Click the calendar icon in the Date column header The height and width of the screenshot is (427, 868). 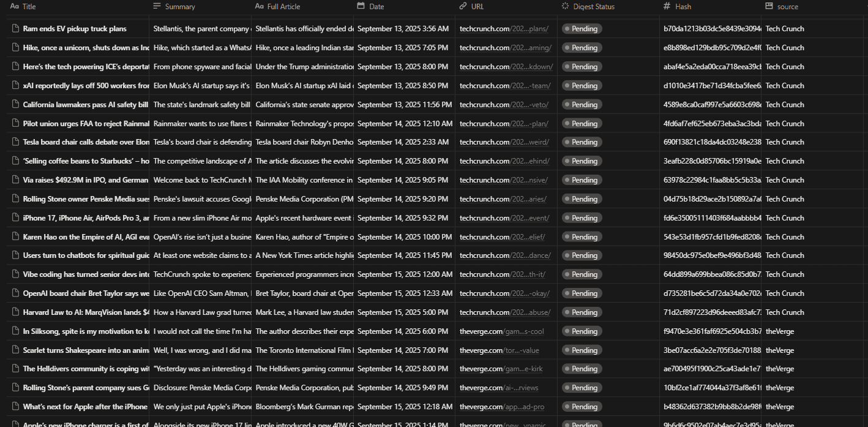pos(361,6)
